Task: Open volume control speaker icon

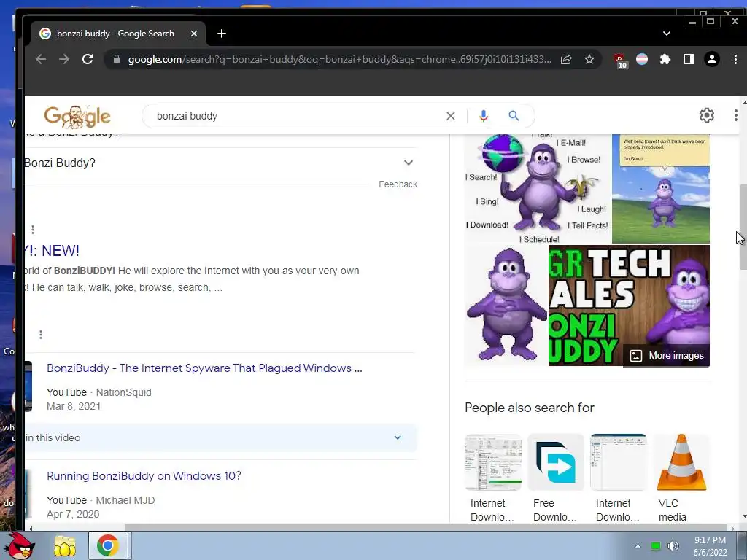Action: pyautogui.click(x=673, y=546)
